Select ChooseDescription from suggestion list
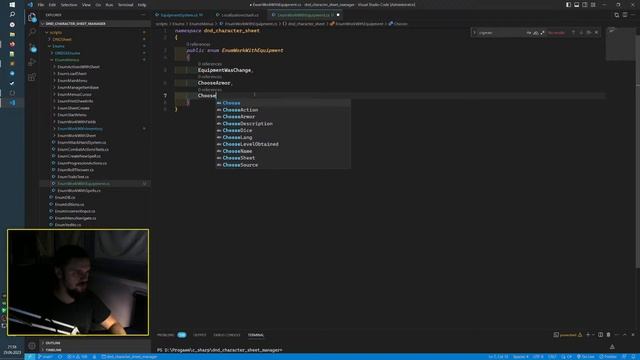Image resolution: width=640 pixels, height=360 pixels. [283, 124]
